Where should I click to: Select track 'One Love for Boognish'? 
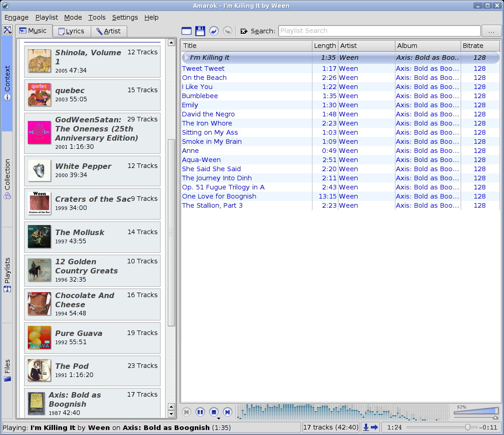point(340,196)
